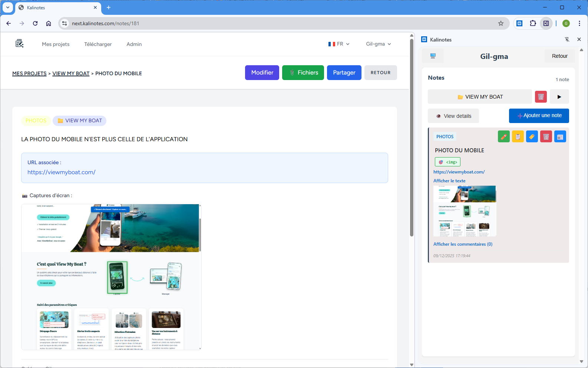The width and height of the screenshot is (588, 368).
Task: Click the black play arrow button in the side panel
Action: pos(559,97)
